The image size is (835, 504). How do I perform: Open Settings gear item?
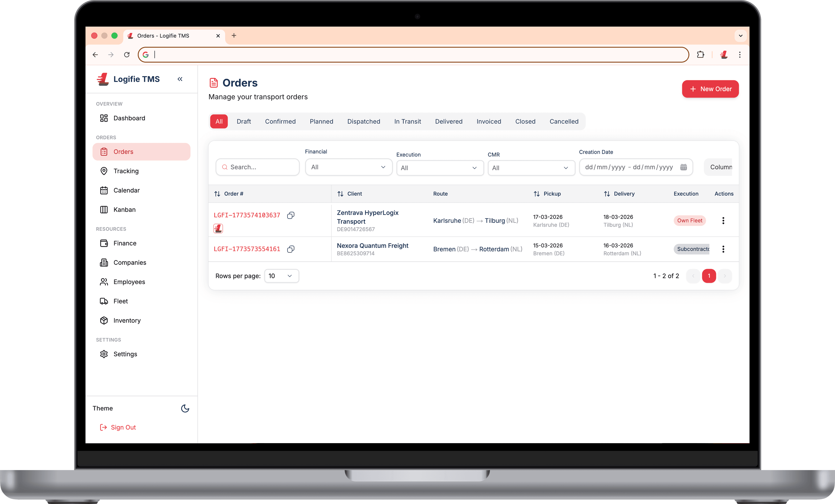[x=141, y=354]
